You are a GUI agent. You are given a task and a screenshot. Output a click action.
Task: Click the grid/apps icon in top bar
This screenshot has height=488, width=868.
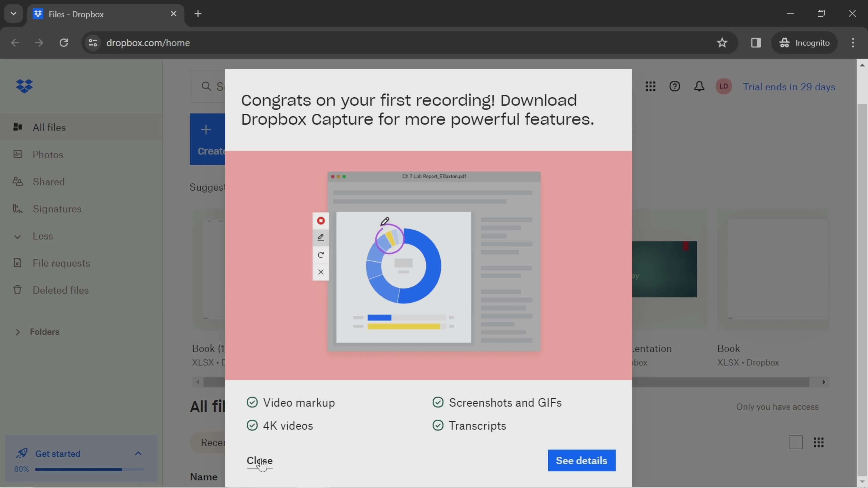pyautogui.click(x=650, y=86)
